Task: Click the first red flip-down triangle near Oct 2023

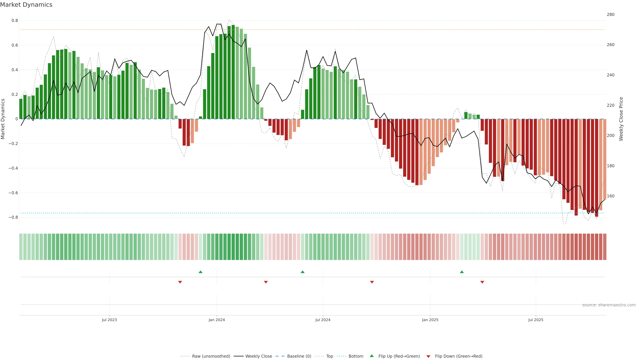Action: (x=180, y=282)
